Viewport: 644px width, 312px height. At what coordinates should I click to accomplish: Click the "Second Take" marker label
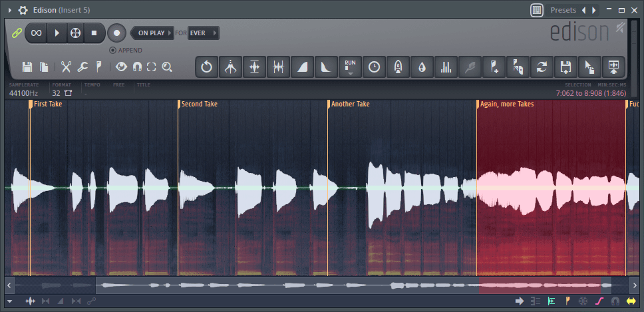pos(200,104)
